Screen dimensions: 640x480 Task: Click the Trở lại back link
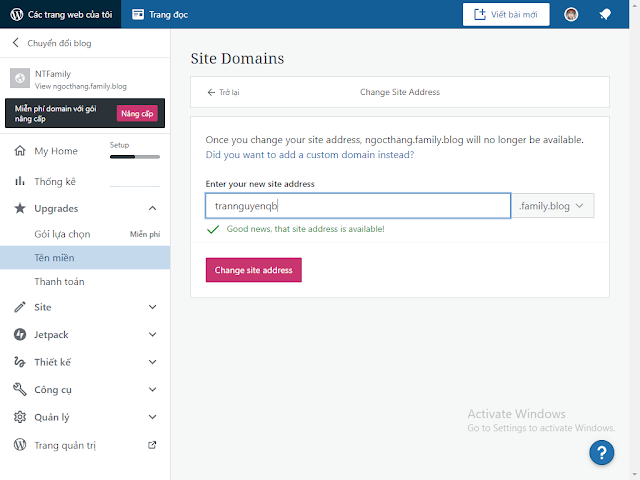click(x=224, y=92)
